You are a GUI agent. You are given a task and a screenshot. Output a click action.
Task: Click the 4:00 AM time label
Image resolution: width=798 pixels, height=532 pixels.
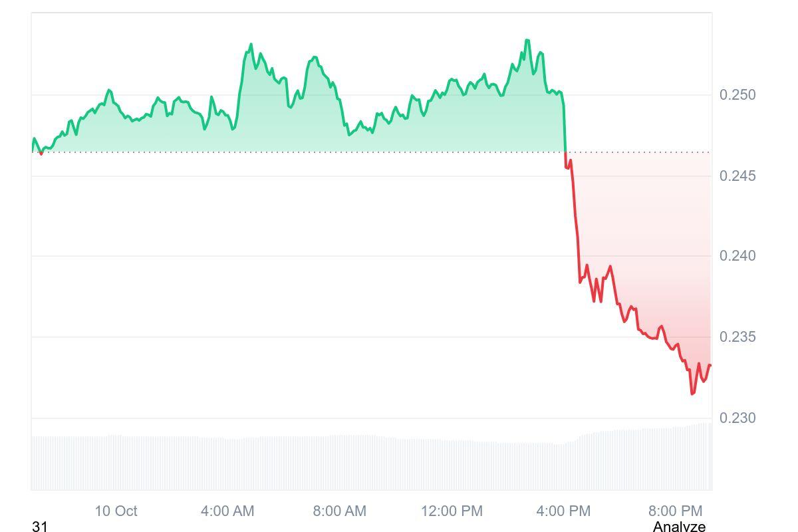(227, 511)
